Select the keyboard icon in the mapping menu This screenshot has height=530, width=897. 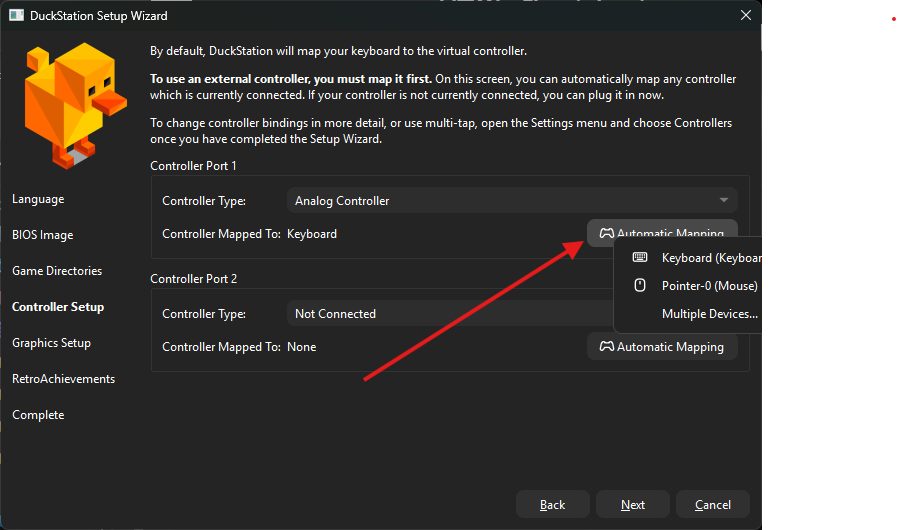pos(640,258)
